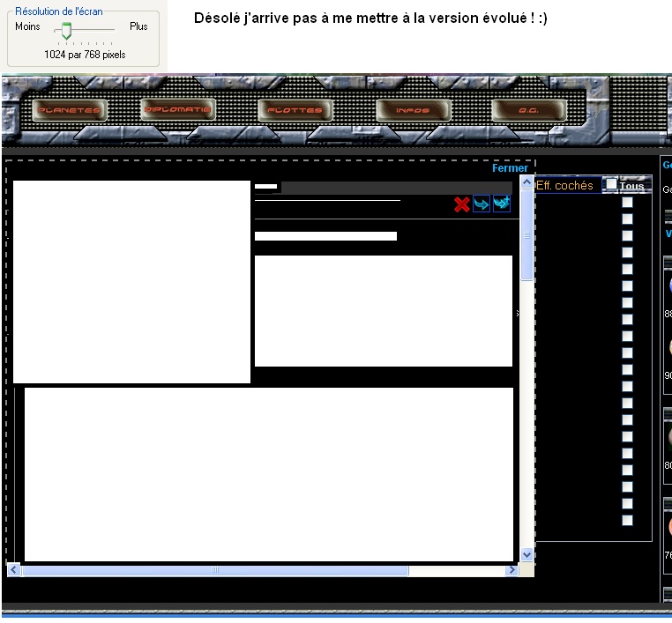Open the FLOTTES menu

295,110
